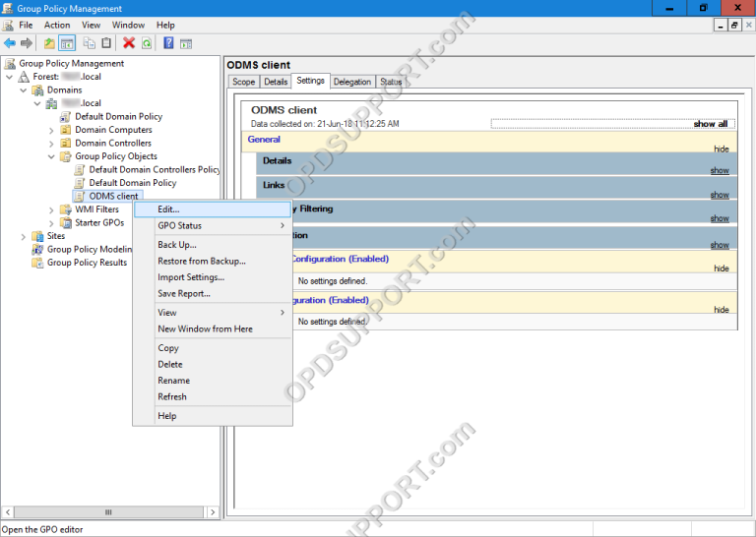Expand the Domain Controllers node
This screenshot has width=756, height=537.
(51, 144)
